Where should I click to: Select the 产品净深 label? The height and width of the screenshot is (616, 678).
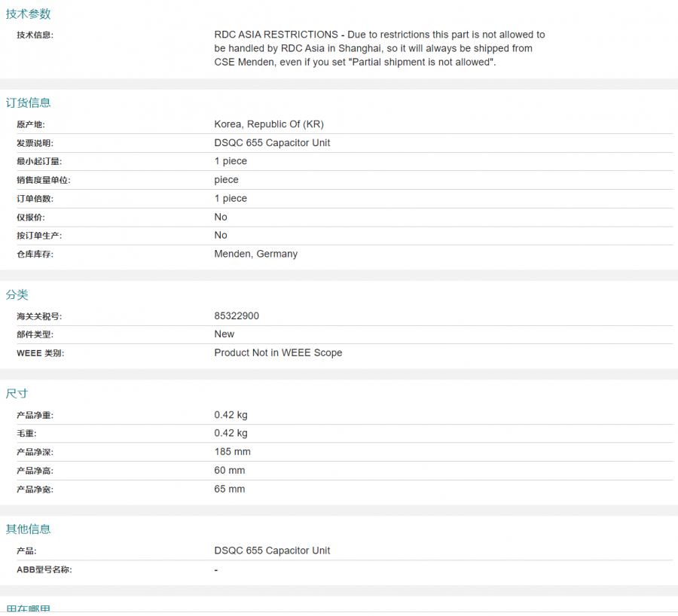[x=35, y=452]
